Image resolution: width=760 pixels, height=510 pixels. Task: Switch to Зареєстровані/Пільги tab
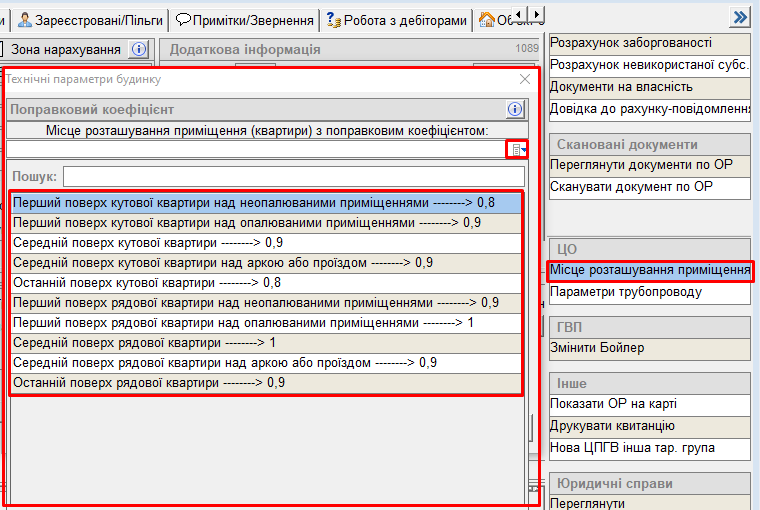[90, 19]
